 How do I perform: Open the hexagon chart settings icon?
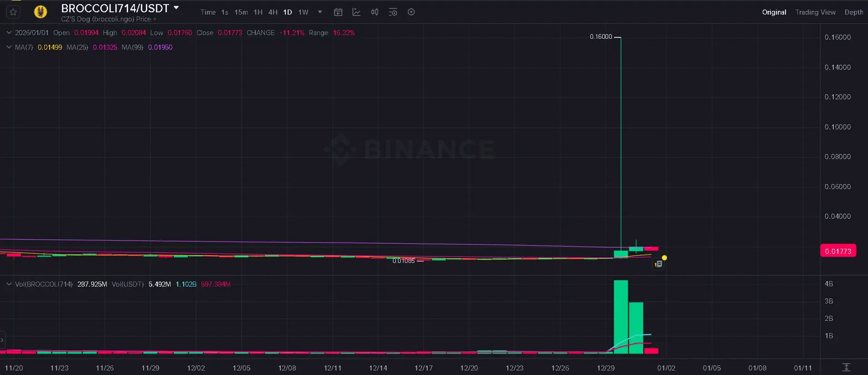point(411,12)
